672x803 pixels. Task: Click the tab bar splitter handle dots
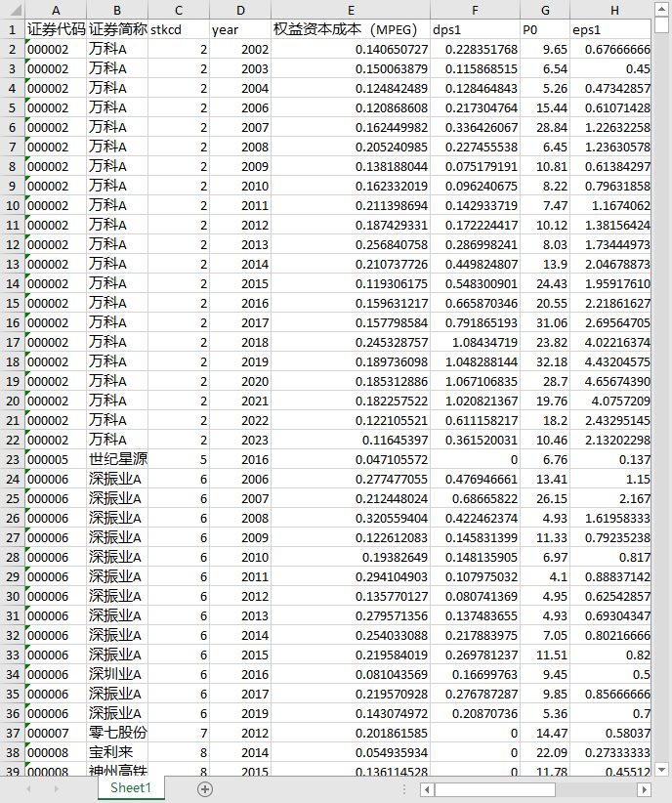point(404,789)
